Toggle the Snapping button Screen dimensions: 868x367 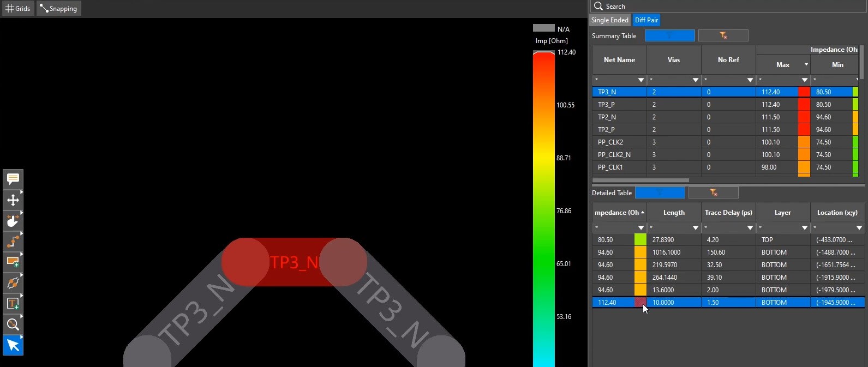pos(59,8)
